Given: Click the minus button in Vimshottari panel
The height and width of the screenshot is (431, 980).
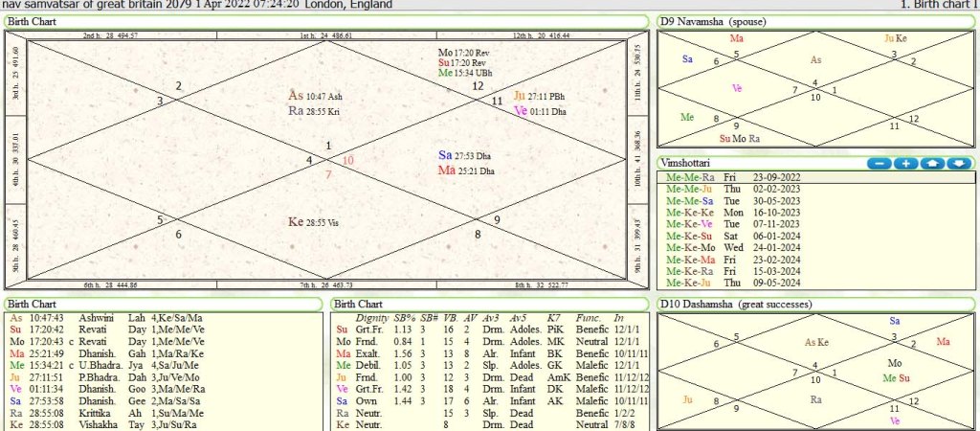Looking at the screenshot, I should tap(880, 164).
